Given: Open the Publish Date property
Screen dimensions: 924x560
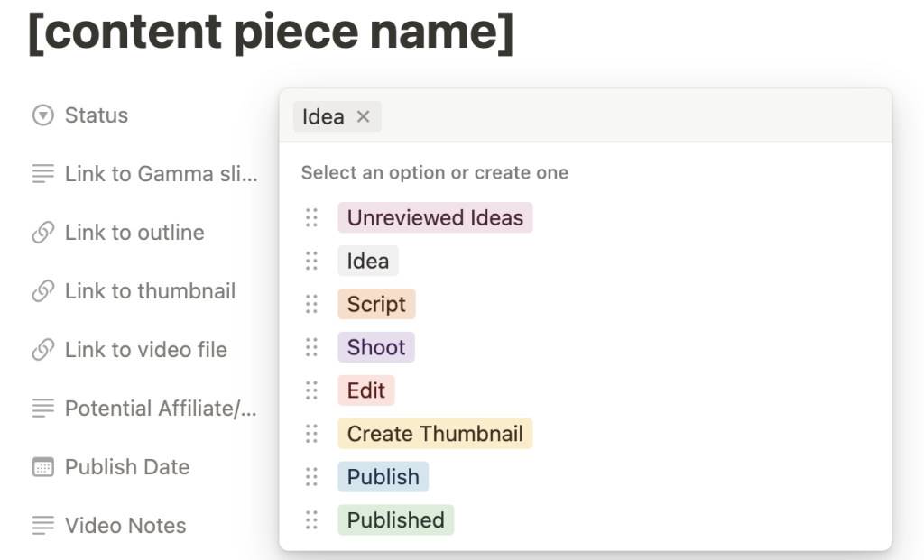Looking at the screenshot, I should point(126,466).
